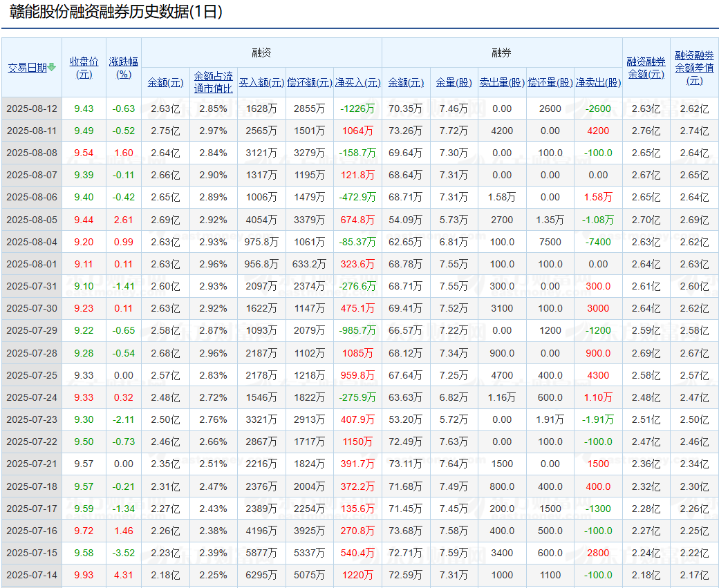Select date cell 2025-07-25
The image size is (719, 588).
point(32,375)
